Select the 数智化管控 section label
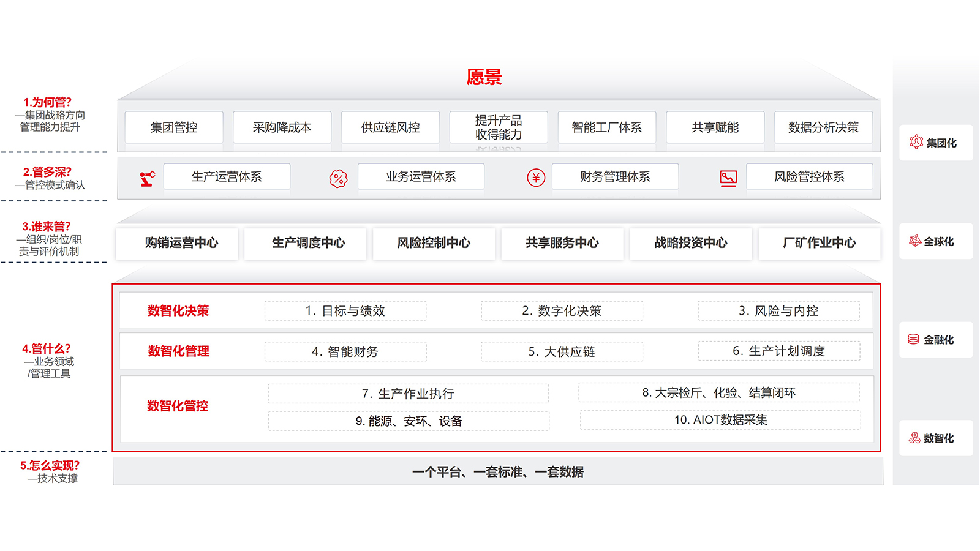This screenshot has height=551, width=980. coord(177,405)
